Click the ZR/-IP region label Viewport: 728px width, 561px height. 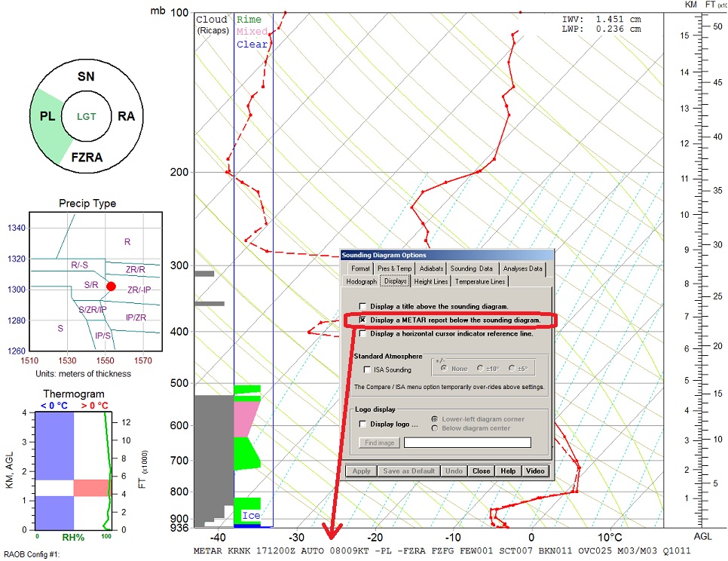coord(139,290)
